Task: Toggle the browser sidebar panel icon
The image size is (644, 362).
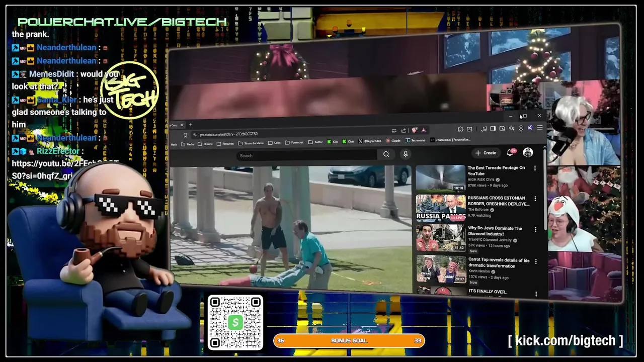Action: [x=493, y=128]
